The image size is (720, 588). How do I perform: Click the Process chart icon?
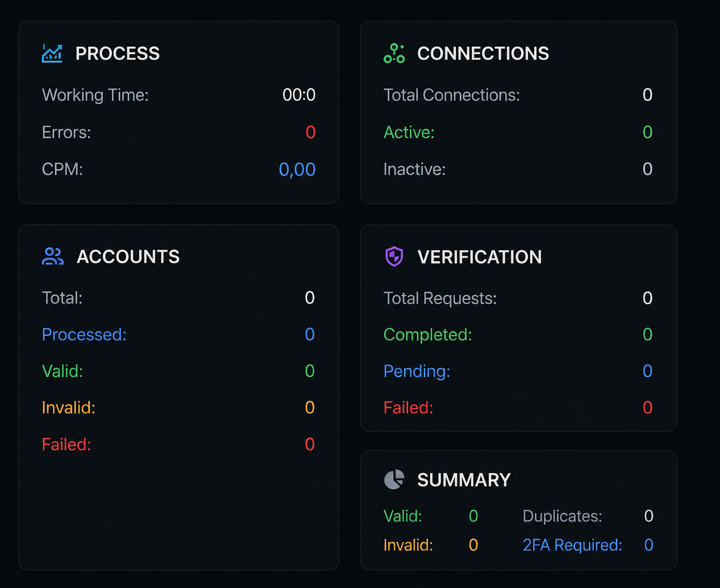coord(52,53)
